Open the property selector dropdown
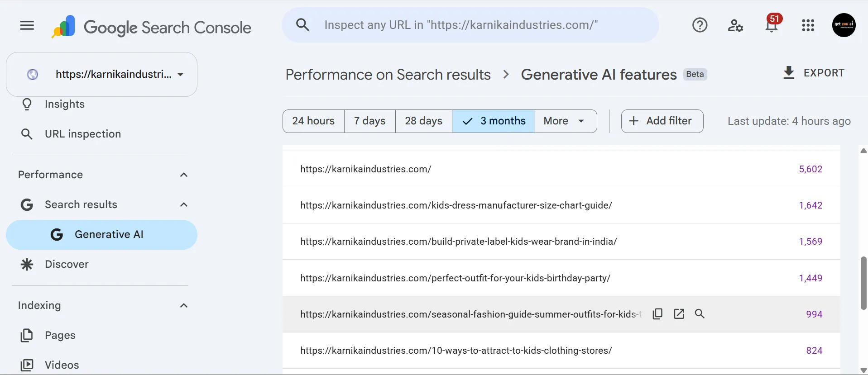Image resolution: width=868 pixels, height=375 pixels. pos(101,74)
